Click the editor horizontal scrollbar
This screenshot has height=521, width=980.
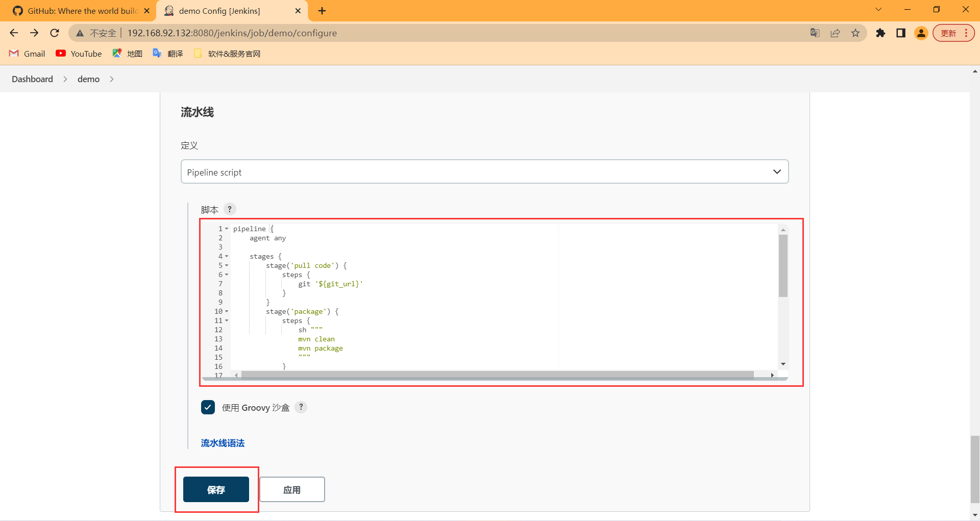(x=497, y=375)
